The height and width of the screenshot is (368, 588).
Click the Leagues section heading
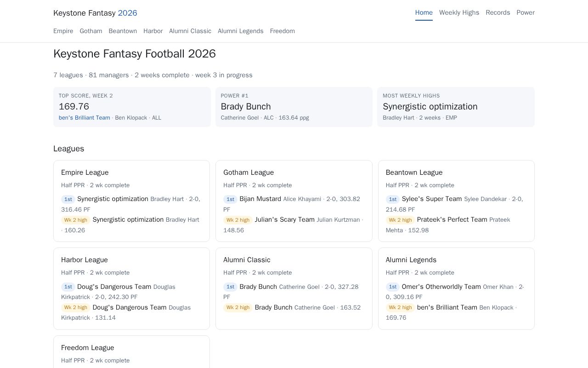(x=69, y=149)
